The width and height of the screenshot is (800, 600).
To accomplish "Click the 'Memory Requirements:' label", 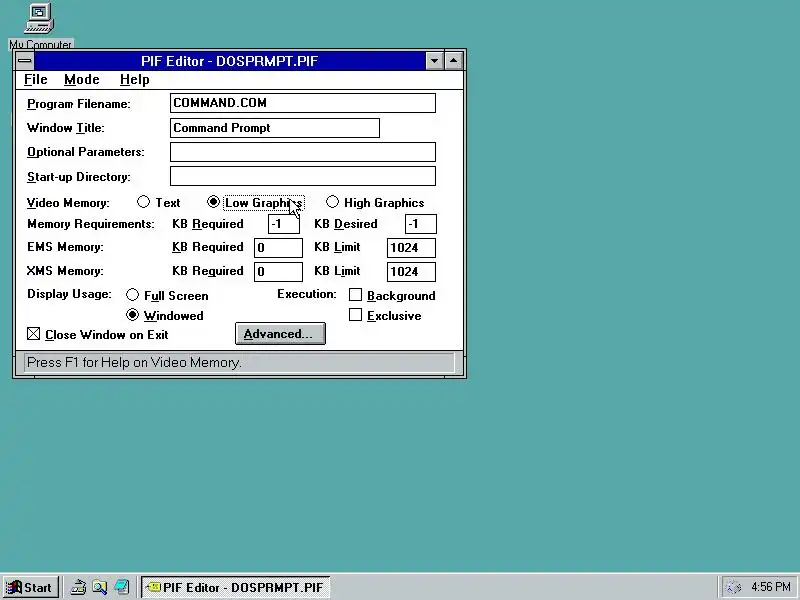I will pyautogui.click(x=90, y=224).
